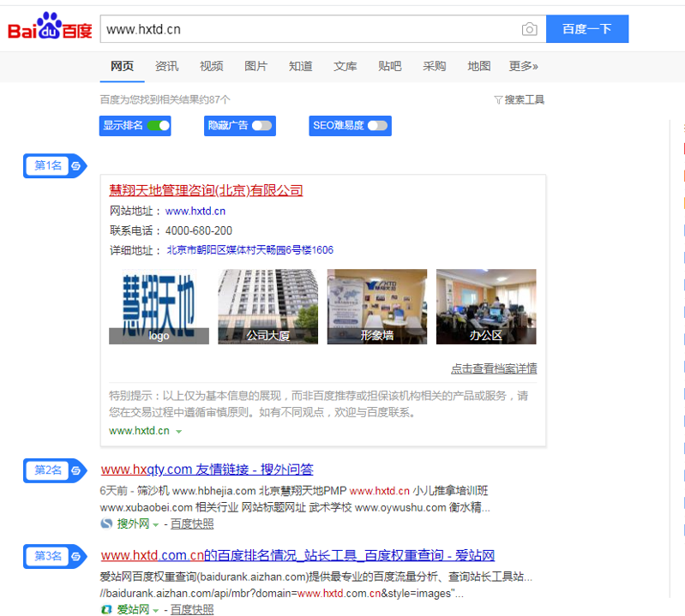Screen dimensions: 685x616
Task: Open the detailed address 北京市朝阳区 link
Action: [x=249, y=250]
